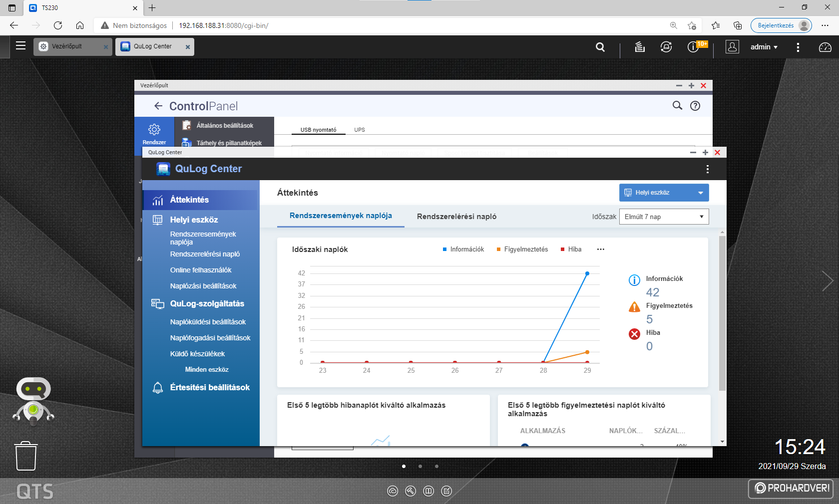Open a new browser tab

pyautogui.click(x=152, y=7)
